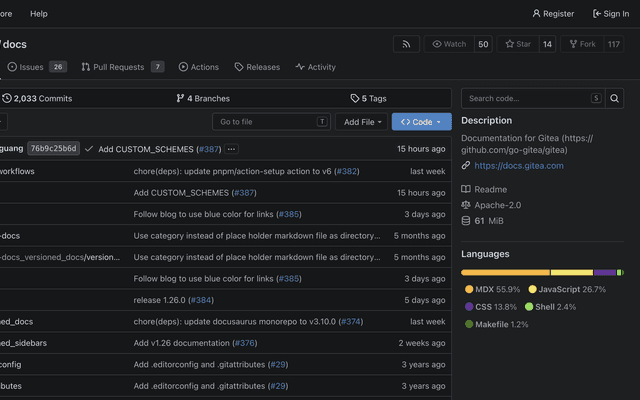Show commit status check mark
640x400 pixels.
89,149
